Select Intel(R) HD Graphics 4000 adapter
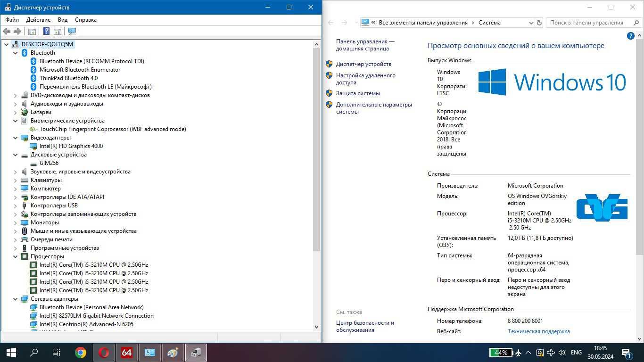644x362 pixels. tap(71, 146)
